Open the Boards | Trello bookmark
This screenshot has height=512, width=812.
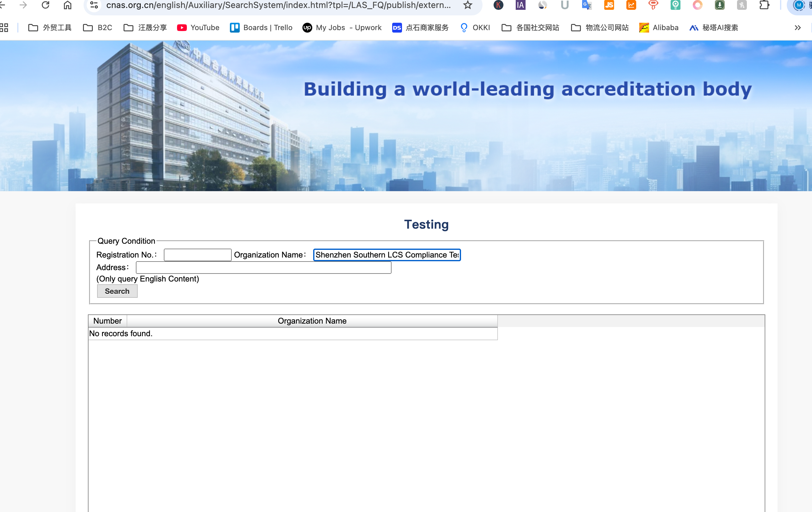pyautogui.click(x=261, y=28)
